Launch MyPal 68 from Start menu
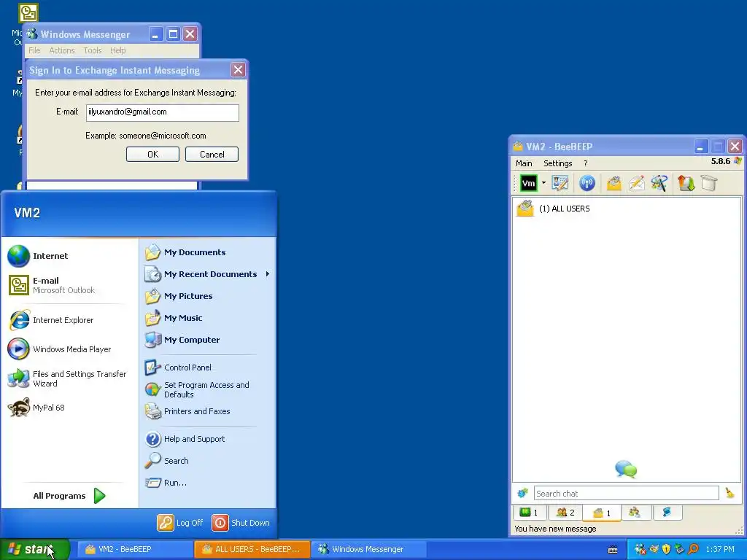Image resolution: width=747 pixels, height=560 pixels. tap(69, 408)
